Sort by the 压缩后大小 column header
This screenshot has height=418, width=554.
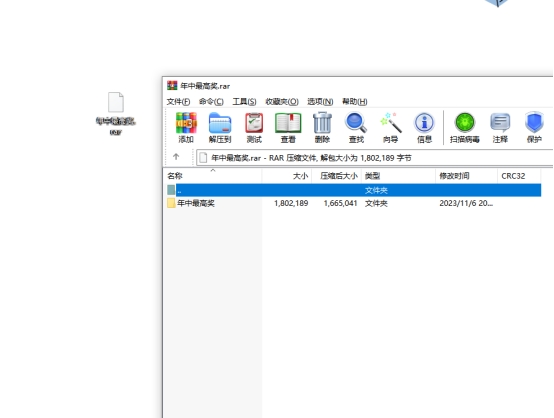pos(336,176)
